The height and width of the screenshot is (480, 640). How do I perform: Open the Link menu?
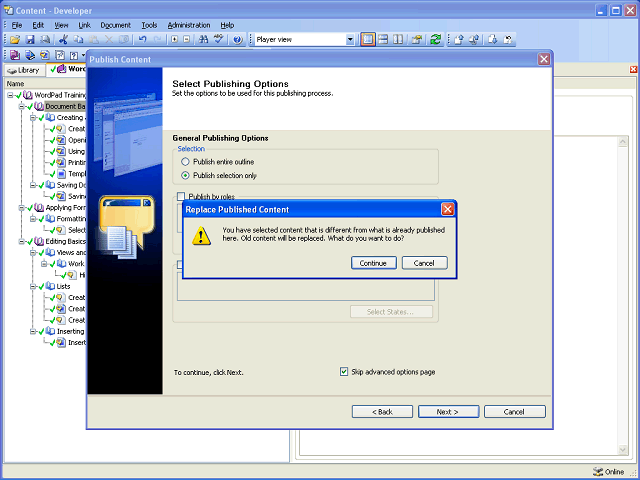click(84, 25)
